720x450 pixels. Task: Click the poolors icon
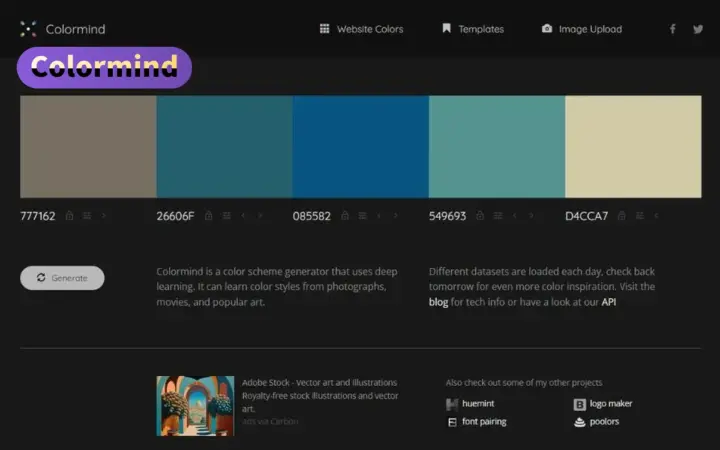pyautogui.click(x=579, y=422)
